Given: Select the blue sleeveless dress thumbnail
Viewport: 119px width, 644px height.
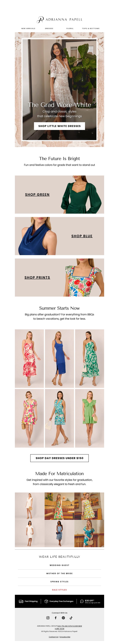Looking at the screenshot, I should coord(59,358).
